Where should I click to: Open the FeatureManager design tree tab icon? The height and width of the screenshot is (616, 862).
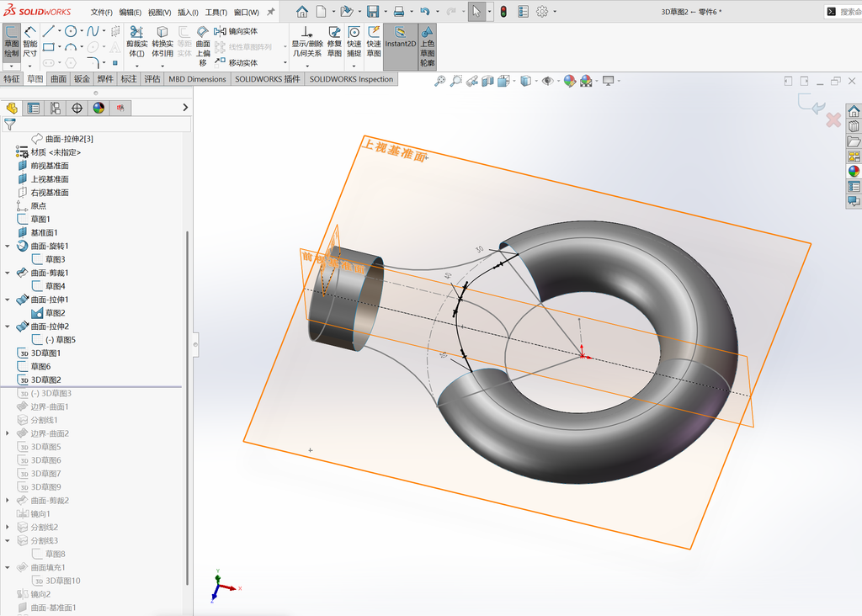[x=12, y=109]
